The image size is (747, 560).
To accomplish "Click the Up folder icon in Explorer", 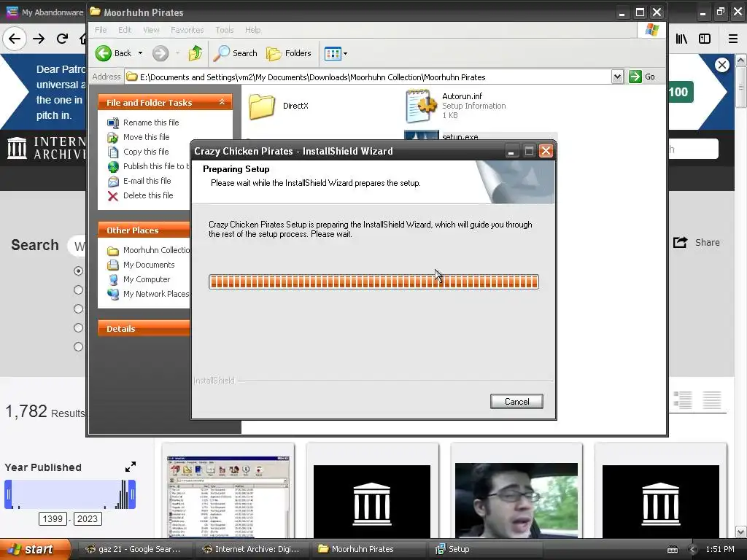I will coord(196,53).
